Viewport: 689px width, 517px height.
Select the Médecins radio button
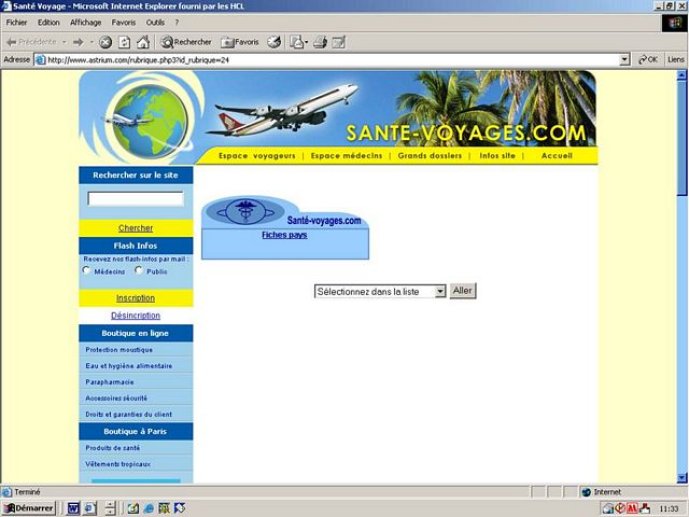coord(87,271)
